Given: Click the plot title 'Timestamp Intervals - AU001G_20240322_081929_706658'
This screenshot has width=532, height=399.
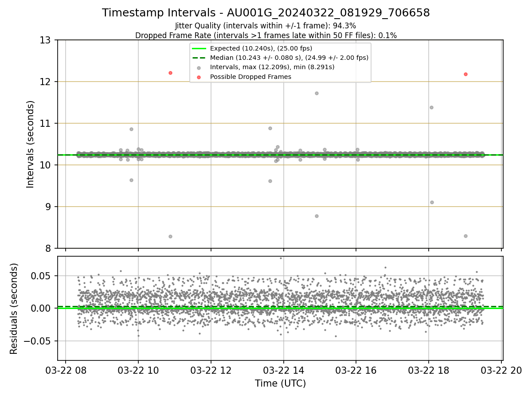Looking at the screenshot, I should [266, 13].
